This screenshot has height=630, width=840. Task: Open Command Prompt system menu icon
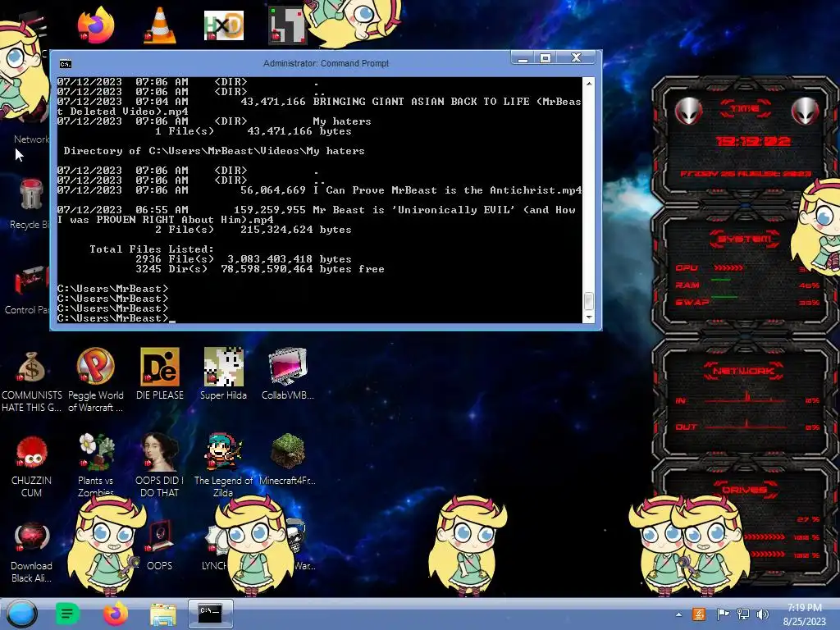(x=66, y=64)
